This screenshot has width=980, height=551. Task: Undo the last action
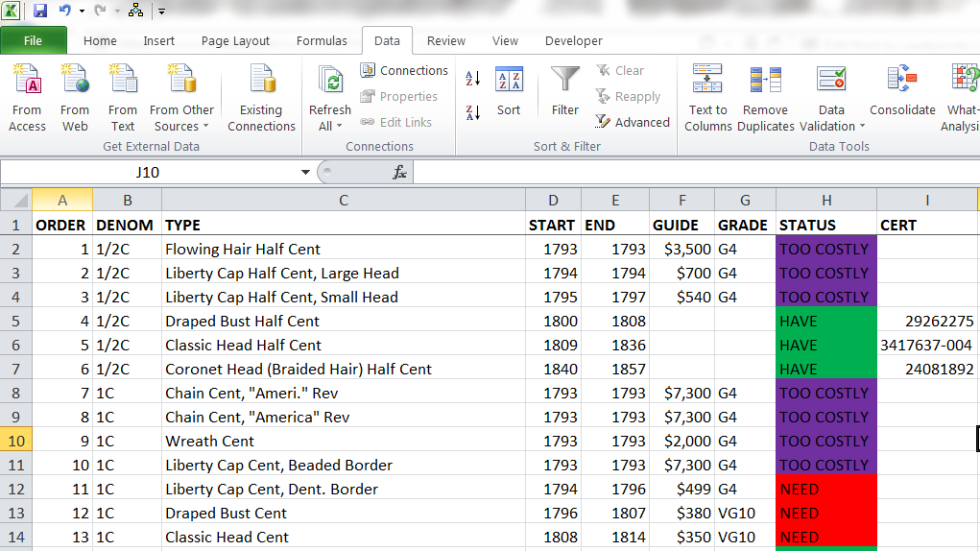[65, 11]
